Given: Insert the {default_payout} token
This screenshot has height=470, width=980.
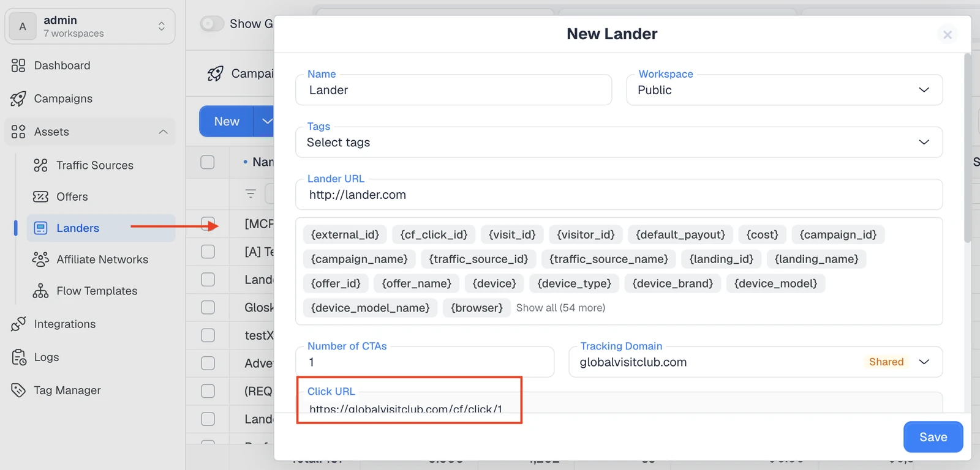Looking at the screenshot, I should pyautogui.click(x=680, y=234).
